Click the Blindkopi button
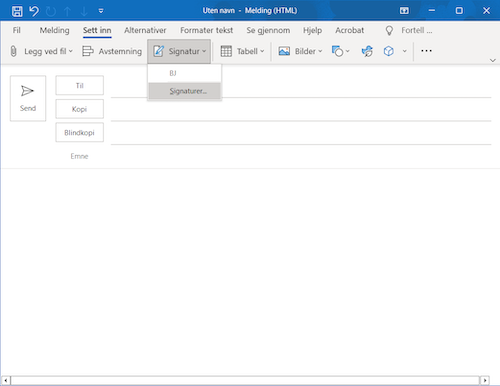The height and width of the screenshot is (386, 500). [x=80, y=132]
